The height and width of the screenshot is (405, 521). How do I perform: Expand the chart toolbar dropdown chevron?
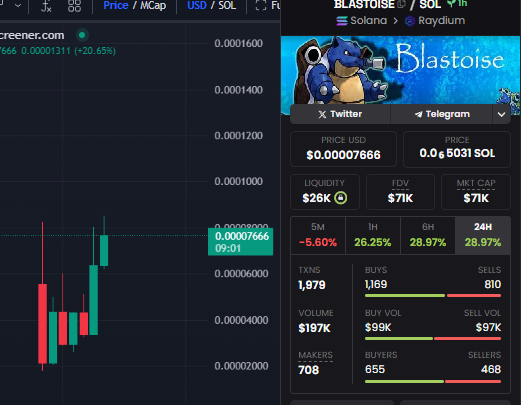tap(18, 6)
